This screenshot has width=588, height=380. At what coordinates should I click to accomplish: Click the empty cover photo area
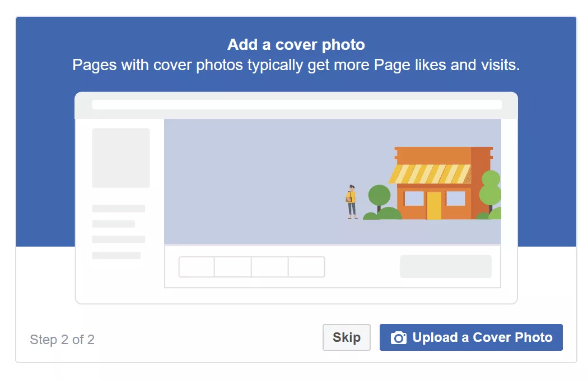[252, 179]
